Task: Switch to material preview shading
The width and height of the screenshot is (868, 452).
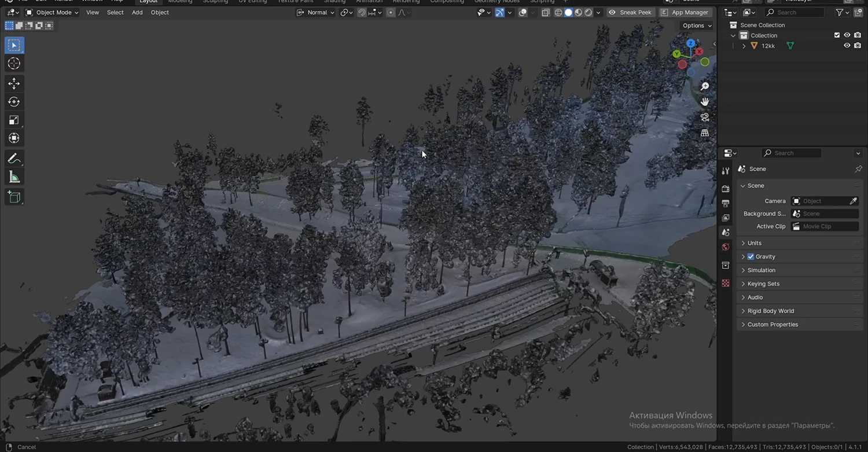Action: (x=578, y=12)
